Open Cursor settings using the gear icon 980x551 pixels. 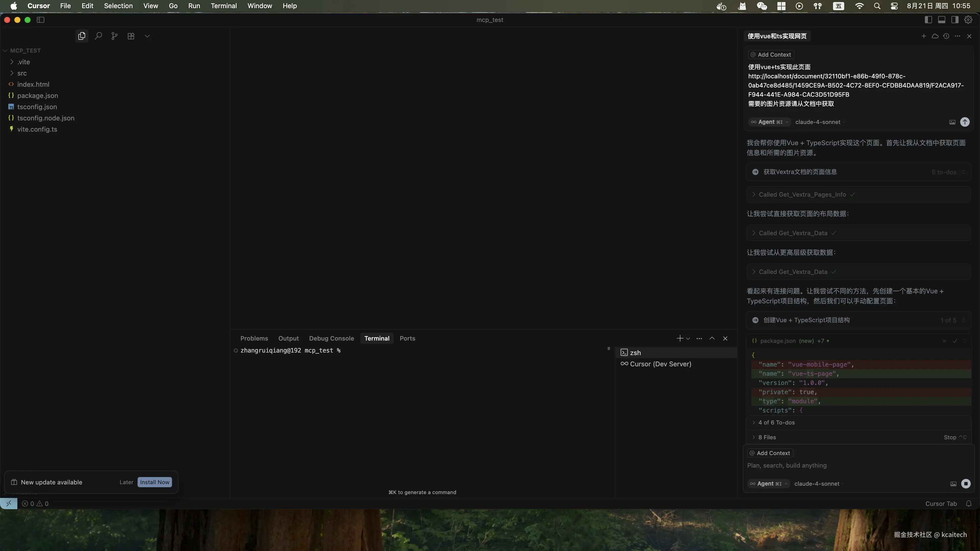[968, 20]
